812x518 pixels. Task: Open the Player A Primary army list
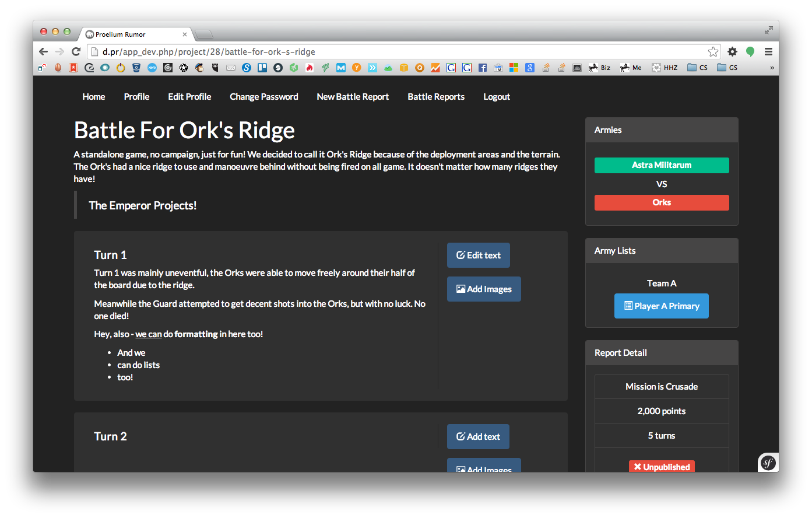pos(662,306)
